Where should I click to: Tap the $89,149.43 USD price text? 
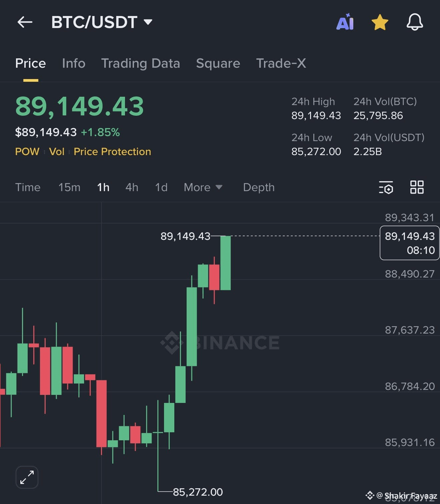(46, 132)
